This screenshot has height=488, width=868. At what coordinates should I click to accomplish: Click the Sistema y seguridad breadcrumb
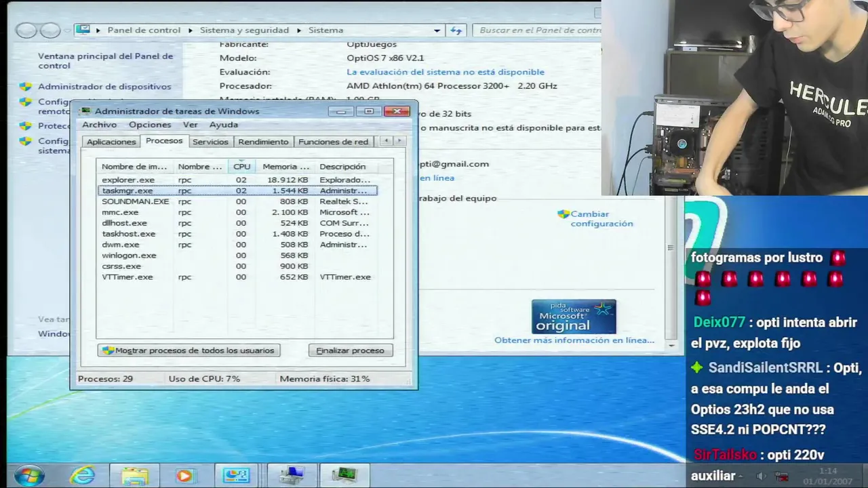(244, 30)
